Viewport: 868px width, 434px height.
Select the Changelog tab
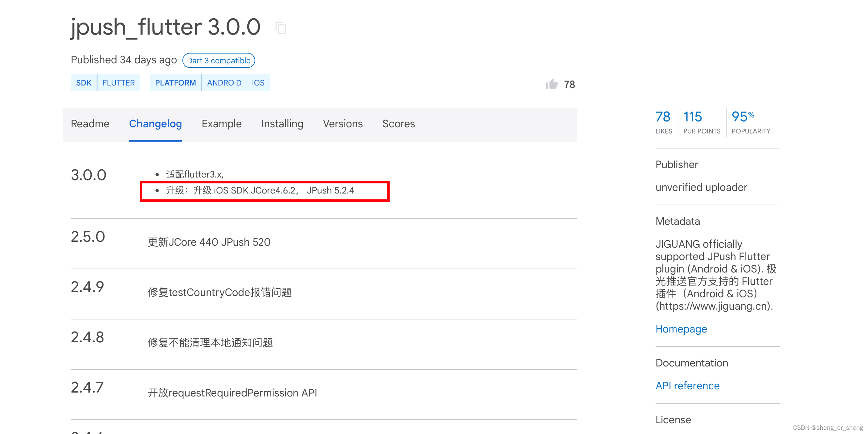click(x=155, y=124)
